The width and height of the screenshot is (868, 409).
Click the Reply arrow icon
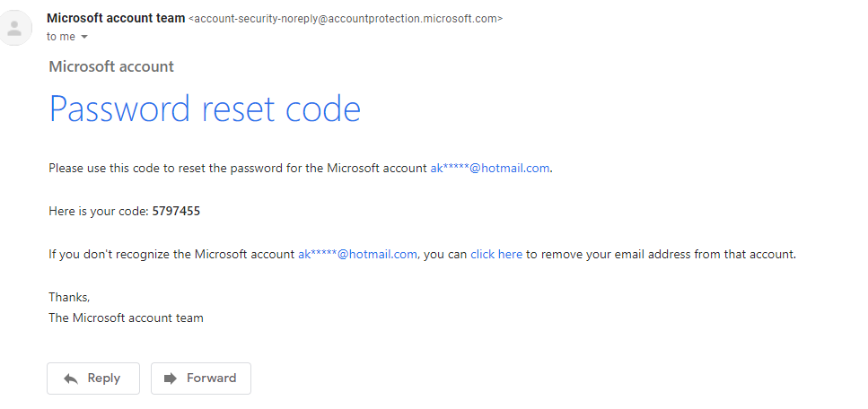coord(72,379)
